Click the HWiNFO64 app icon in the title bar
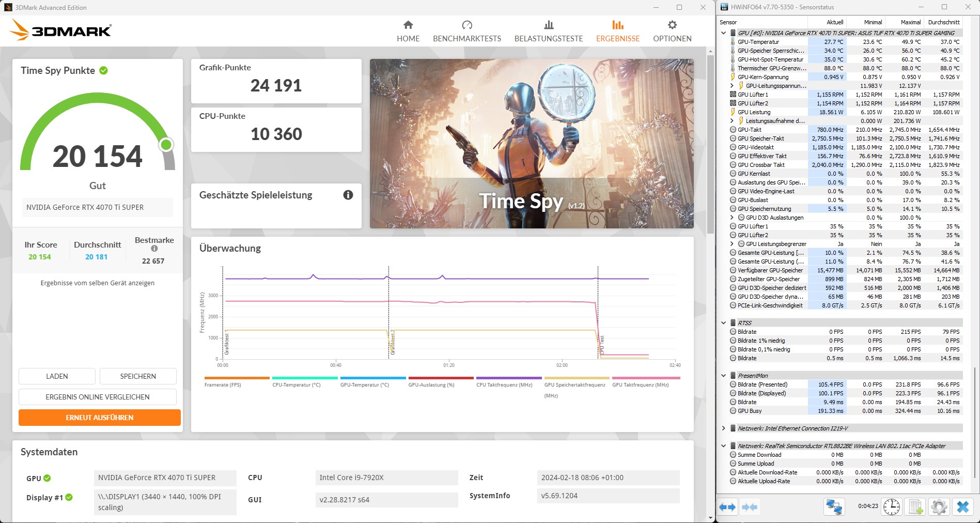 tap(724, 7)
